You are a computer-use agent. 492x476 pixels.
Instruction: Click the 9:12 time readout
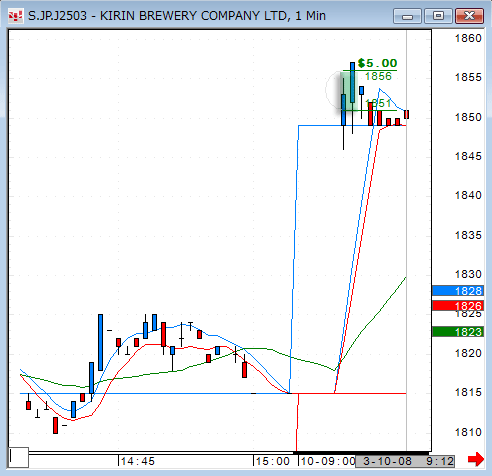(x=440, y=461)
